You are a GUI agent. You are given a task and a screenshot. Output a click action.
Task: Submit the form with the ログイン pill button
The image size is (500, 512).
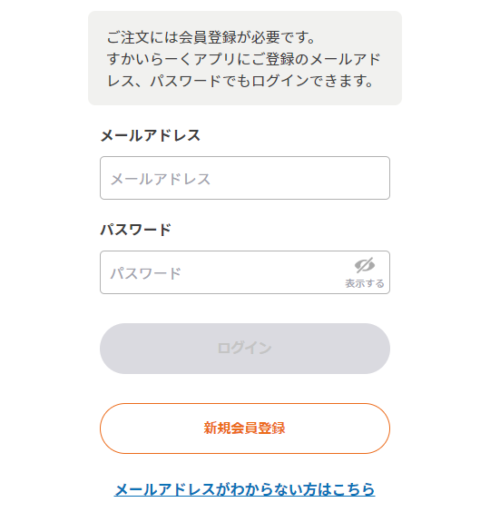click(x=245, y=348)
